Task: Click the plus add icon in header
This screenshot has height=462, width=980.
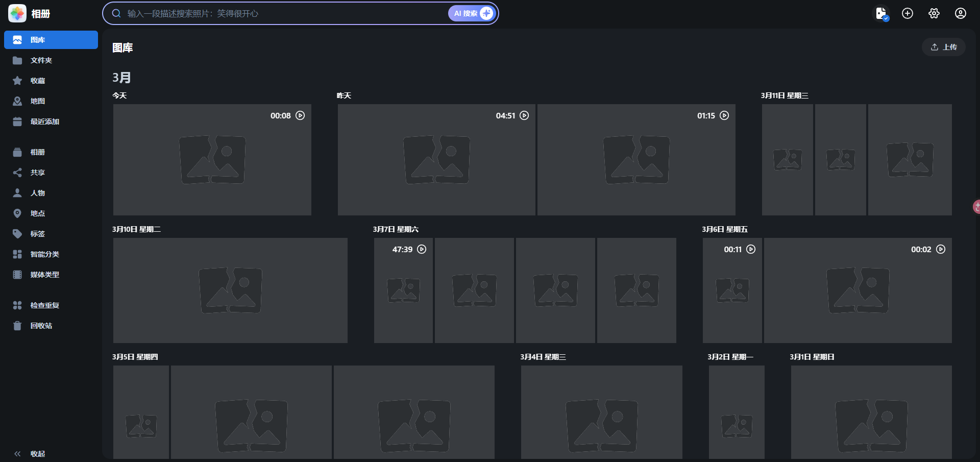Action: pos(908,13)
